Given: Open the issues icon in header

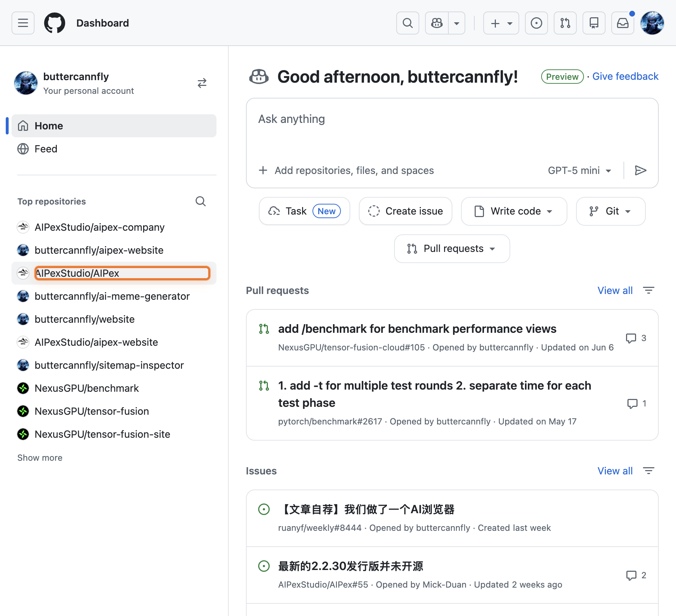Looking at the screenshot, I should (536, 23).
